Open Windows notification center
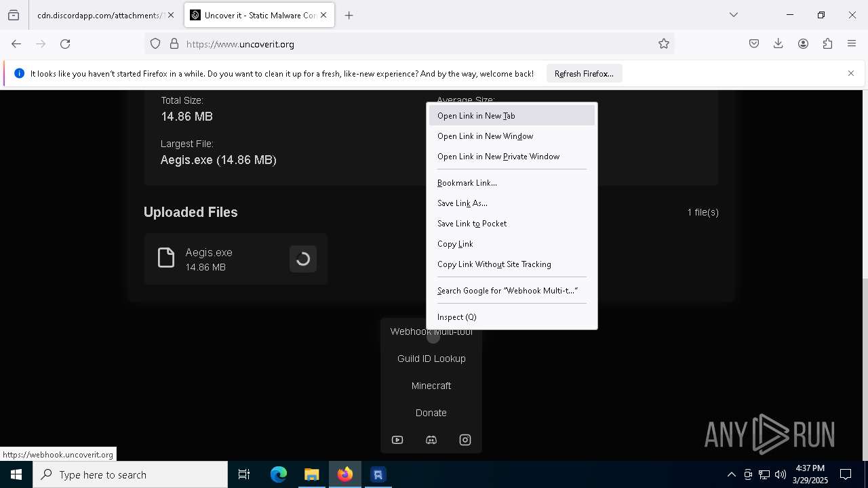 (846, 474)
